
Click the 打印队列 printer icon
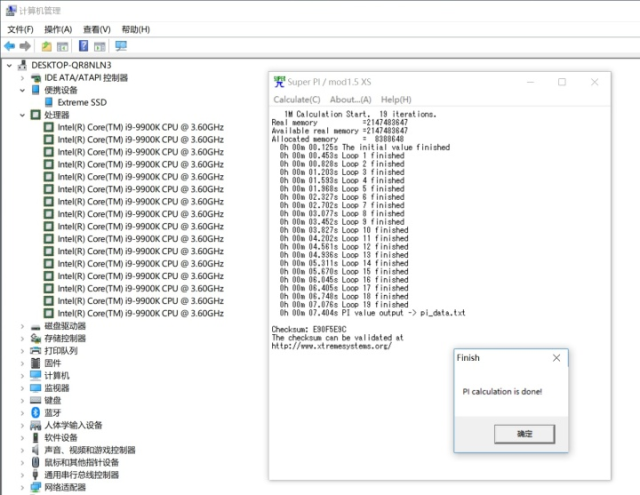tap(36, 351)
